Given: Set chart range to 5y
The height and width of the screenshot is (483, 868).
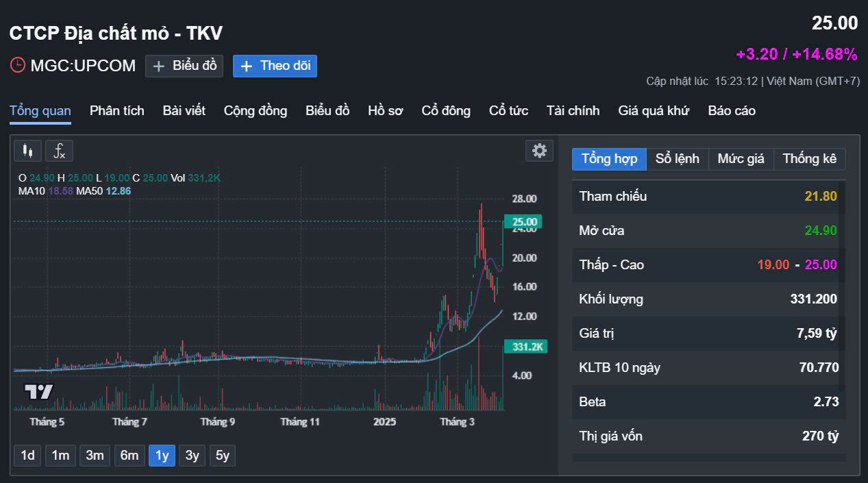Looking at the screenshot, I should point(223,456).
